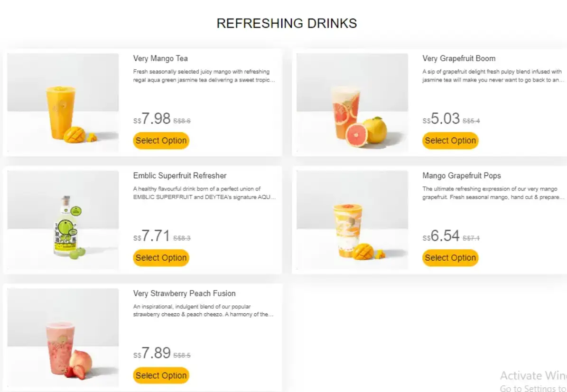Click Select Option for Very Strawberry Peach Fusion
Image resolution: width=567 pixels, height=392 pixels.
(x=161, y=375)
